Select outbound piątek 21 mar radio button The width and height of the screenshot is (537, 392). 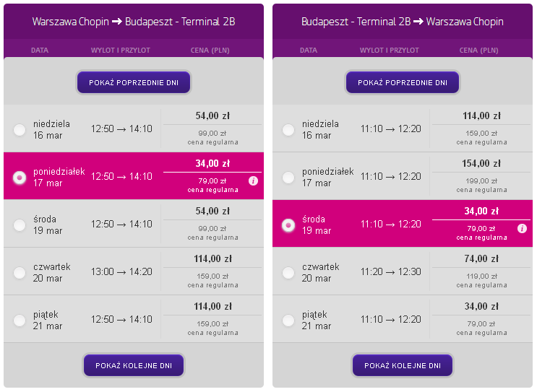click(20, 320)
